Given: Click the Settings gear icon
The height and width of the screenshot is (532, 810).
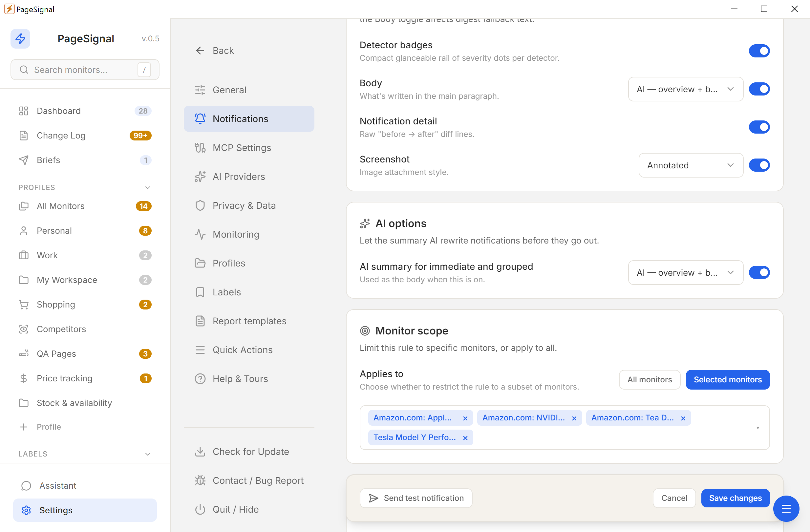Looking at the screenshot, I should click(x=26, y=510).
